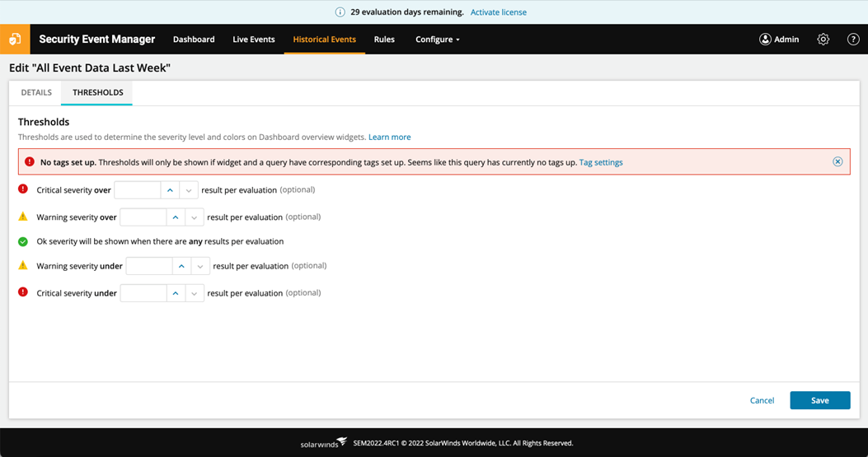
Task: Increase the Critical severity over value
Action: pos(170,189)
